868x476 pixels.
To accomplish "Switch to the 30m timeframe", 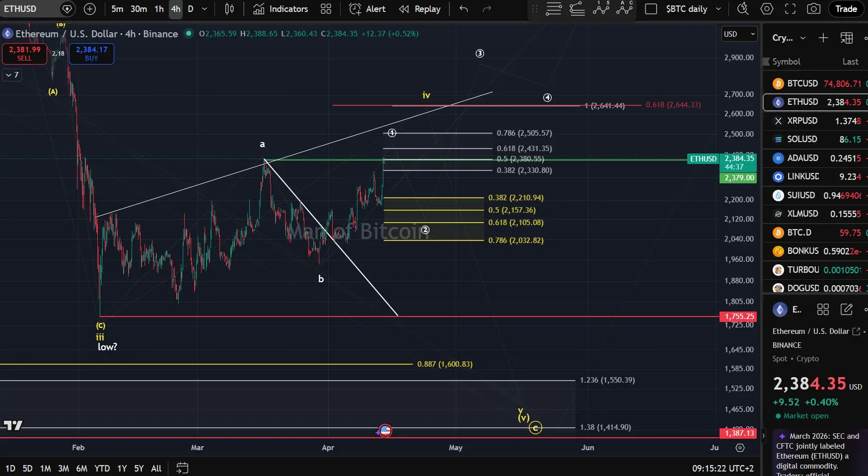I will coord(139,9).
